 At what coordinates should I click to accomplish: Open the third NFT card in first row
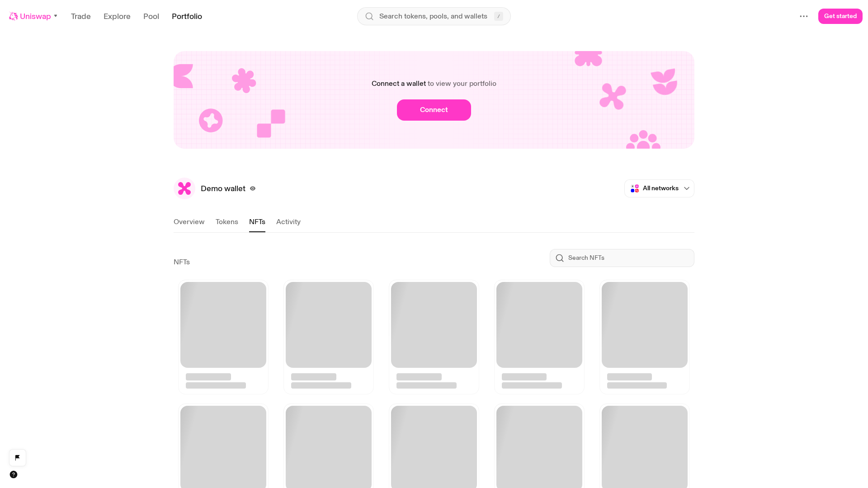pos(434,337)
